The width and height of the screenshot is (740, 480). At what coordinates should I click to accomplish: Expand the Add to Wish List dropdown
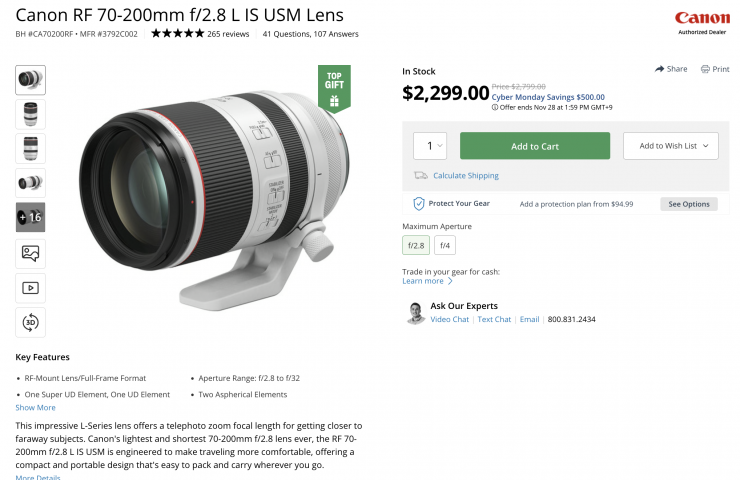670,146
